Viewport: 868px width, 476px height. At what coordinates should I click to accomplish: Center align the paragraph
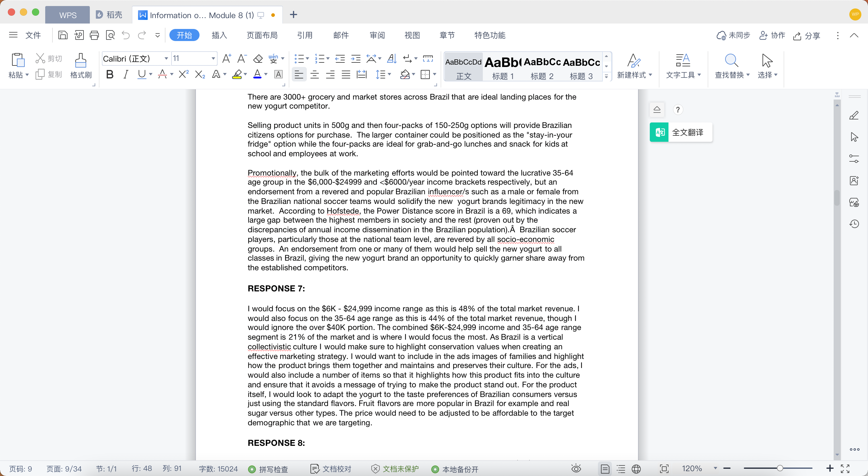point(314,74)
